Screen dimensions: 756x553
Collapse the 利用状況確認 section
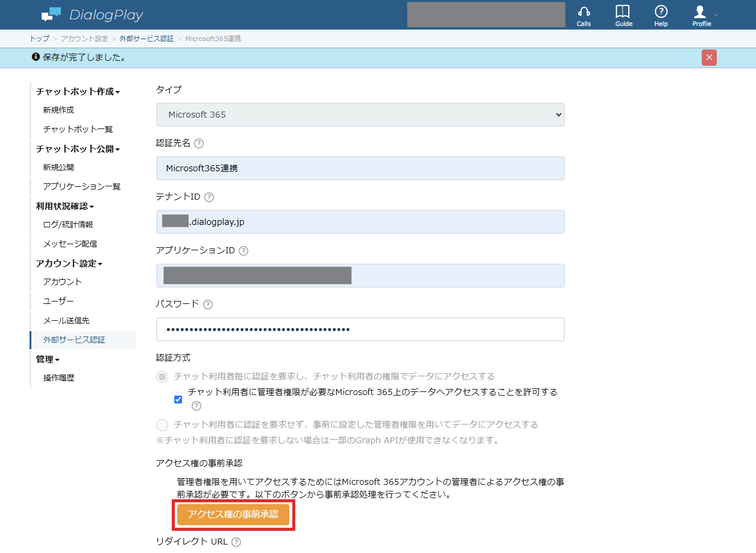pyautogui.click(x=65, y=206)
